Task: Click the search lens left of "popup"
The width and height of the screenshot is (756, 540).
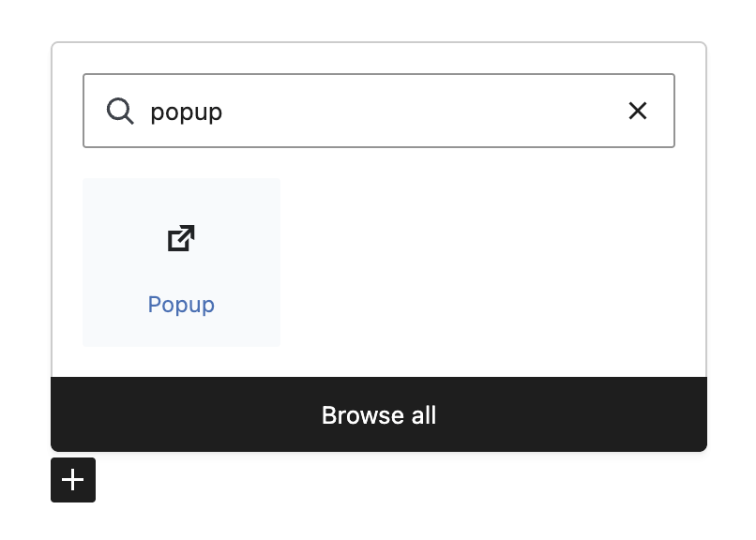Action: pos(120,112)
